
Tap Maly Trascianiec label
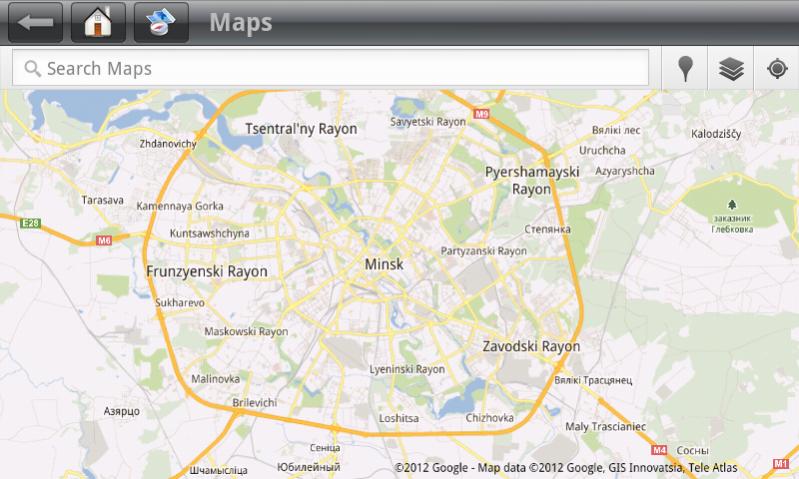click(x=605, y=427)
